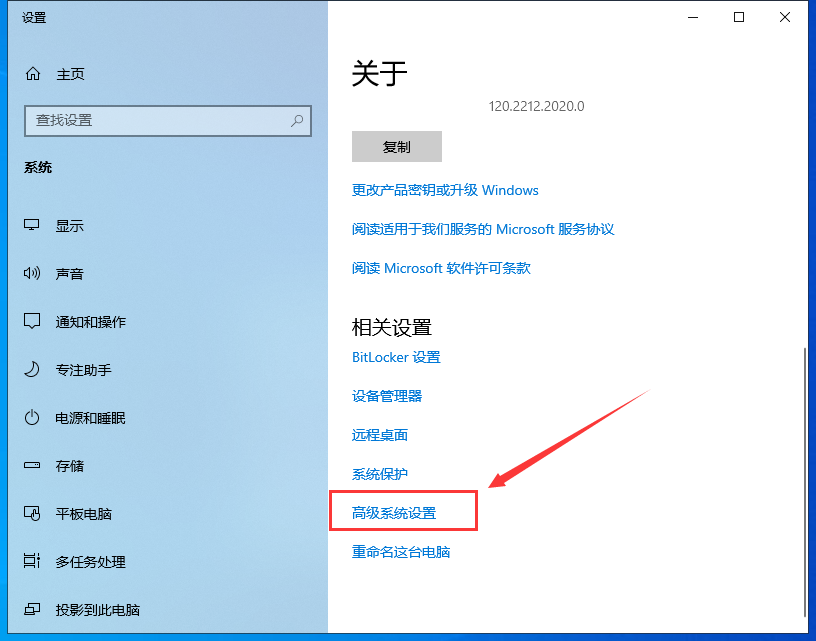Image resolution: width=816 pixels, height=641 pixels.
Task: Open the Storage drive icon
Action: (32, 466)
